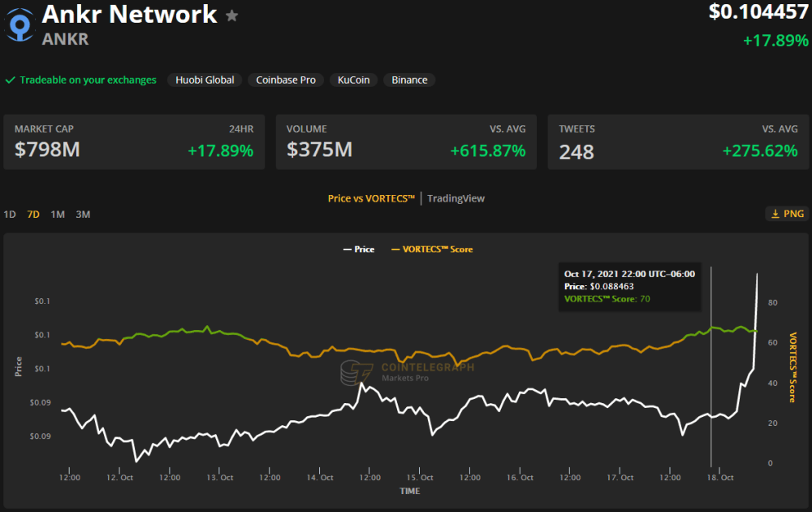This screenshot has width=812, height=512.
Task: Click the green tradeable checkmark icon
Action: tap(10, 80)
